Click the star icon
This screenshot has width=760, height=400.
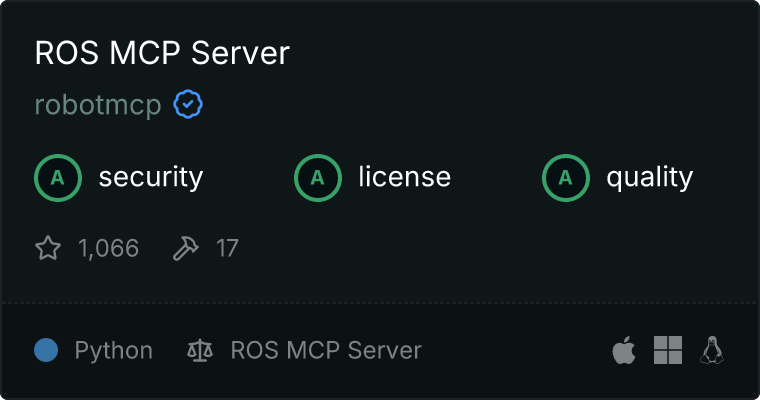pos(48,248)
